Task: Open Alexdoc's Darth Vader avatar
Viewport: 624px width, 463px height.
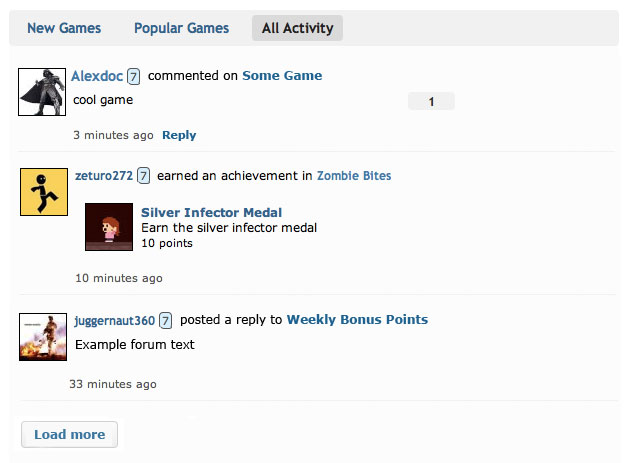Action: (42, 92)
